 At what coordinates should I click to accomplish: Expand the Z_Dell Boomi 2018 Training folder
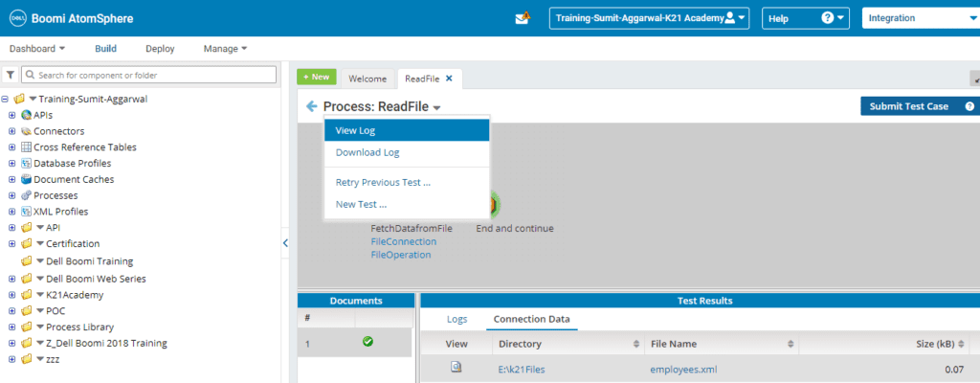point(11,343)
